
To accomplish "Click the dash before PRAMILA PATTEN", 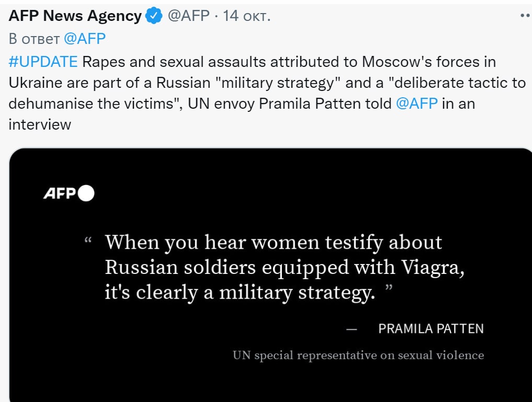I will 352,329.
